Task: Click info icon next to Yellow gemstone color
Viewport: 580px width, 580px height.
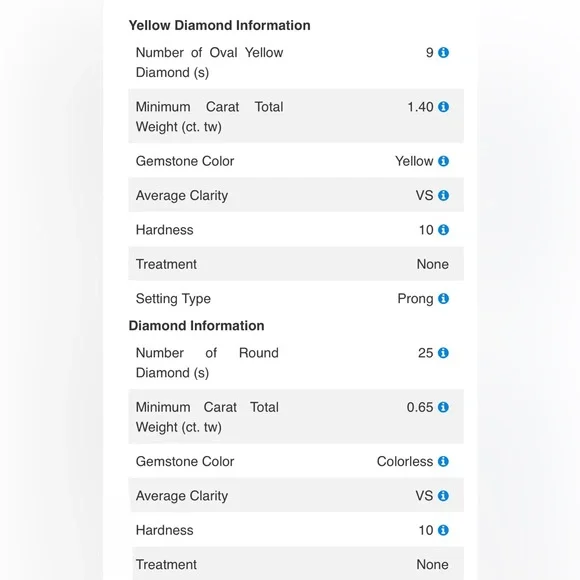Action: [x=443, y=161]
